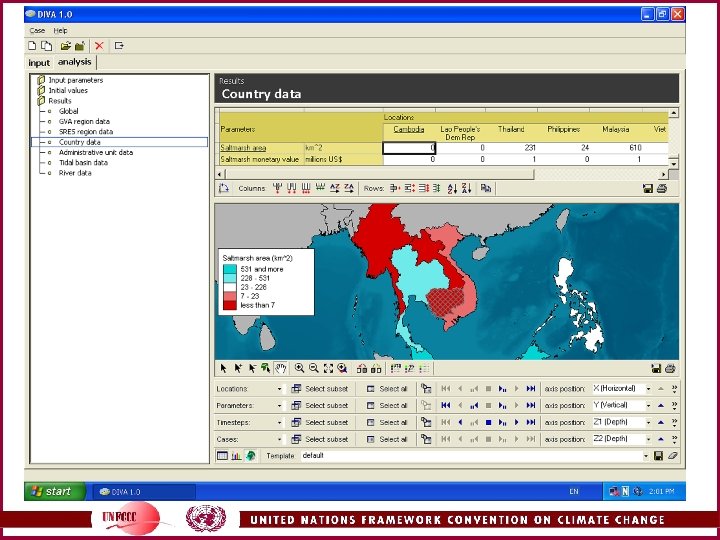Viewport: 720px width, 540px height.
Task: Sort rows descending with the Z-A down-arrow icon
Action: click(x=467, y=188)
